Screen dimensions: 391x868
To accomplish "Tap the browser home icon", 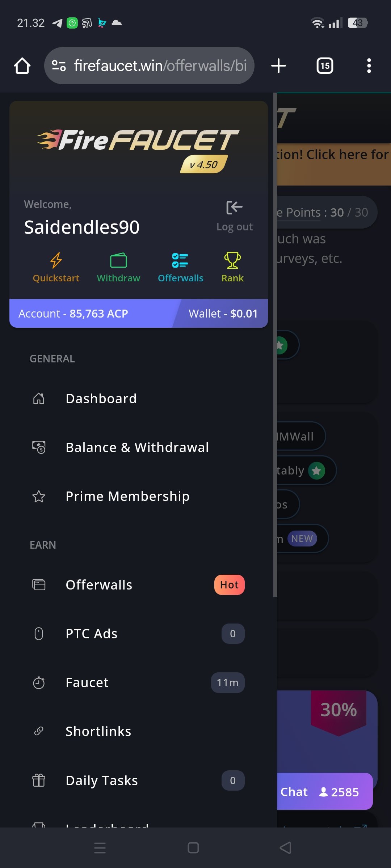I will 22,66.
